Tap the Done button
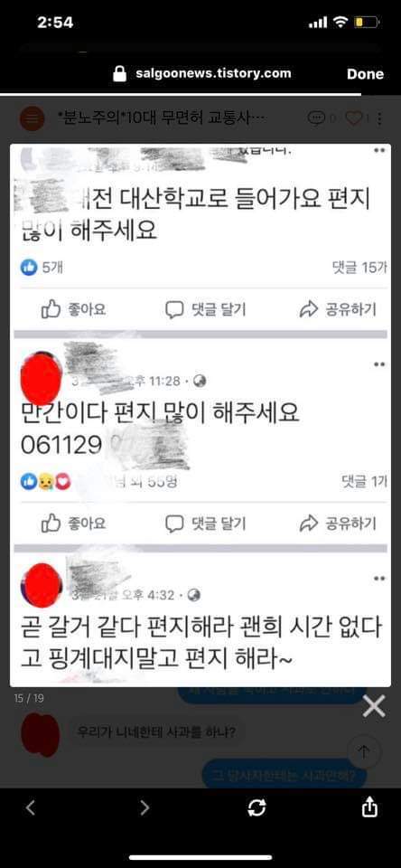 click(365, 74)
